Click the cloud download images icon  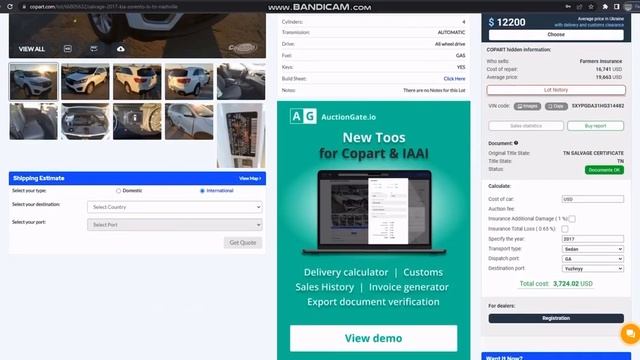click(121, 49)
